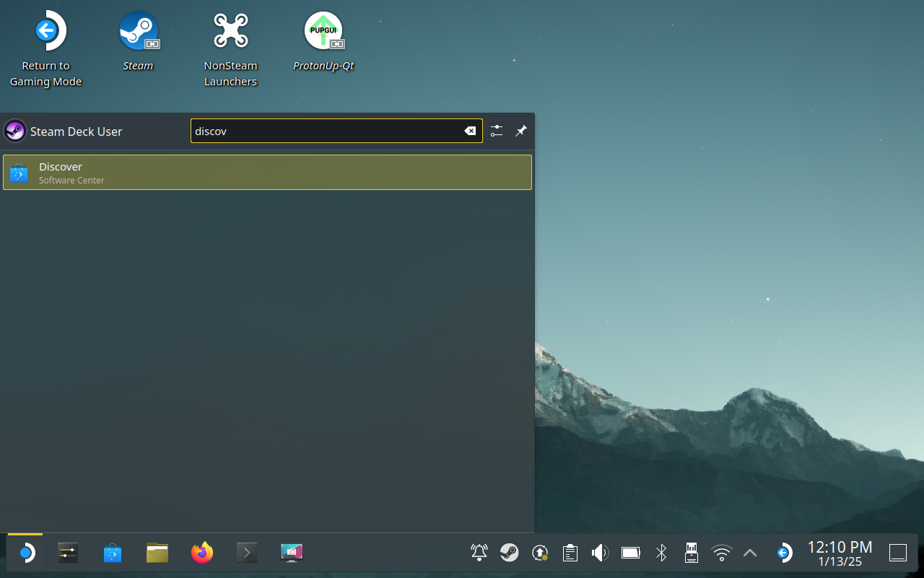Open Firefox from the taskbar

[x=202, y=553]
